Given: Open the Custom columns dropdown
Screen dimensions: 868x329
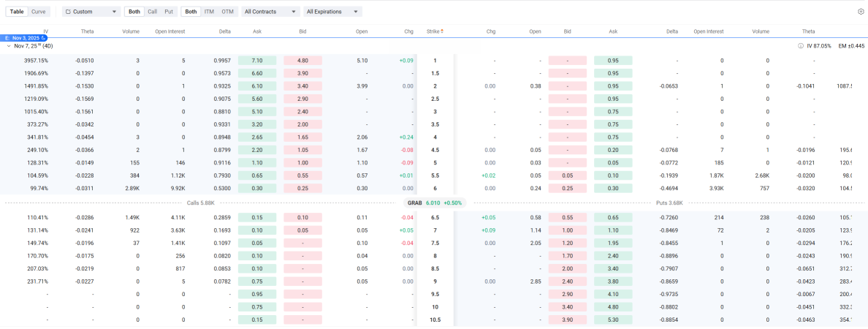Looking at the screenshot, I should click(x=91, y=12).
